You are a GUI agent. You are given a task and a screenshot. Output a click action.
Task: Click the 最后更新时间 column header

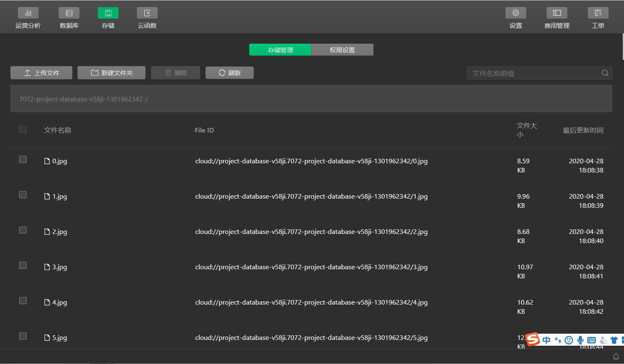click(x=583, y=130)
